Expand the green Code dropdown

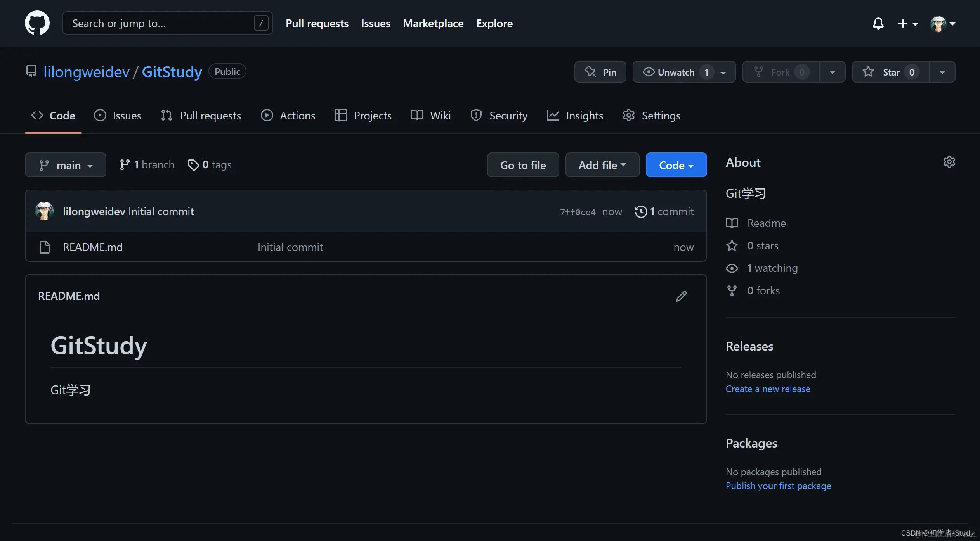click(676, 165)
